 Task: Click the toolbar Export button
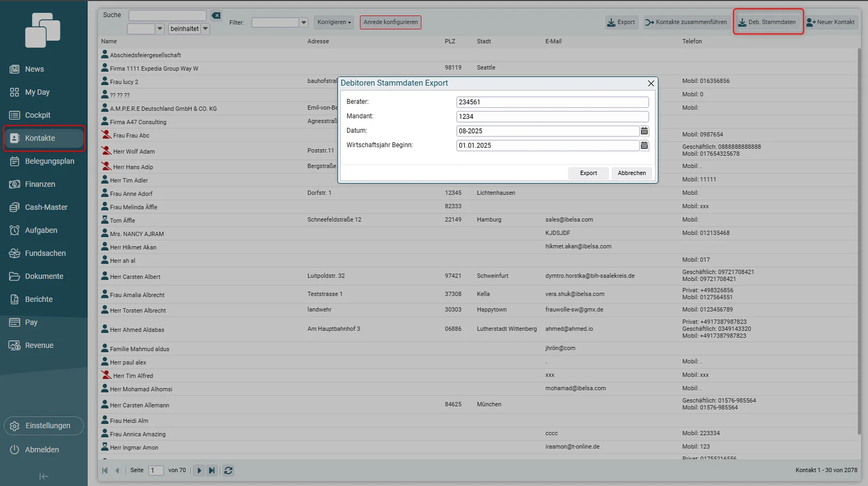pos(621,22)
